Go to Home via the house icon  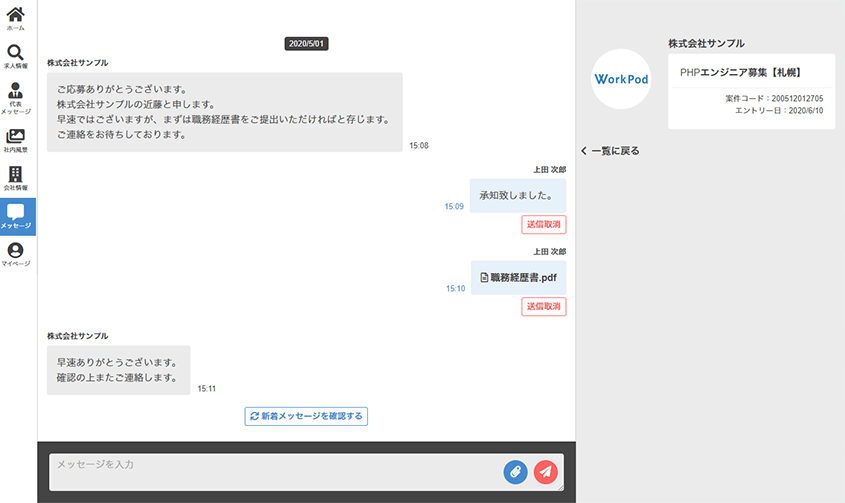pos(16,18)
